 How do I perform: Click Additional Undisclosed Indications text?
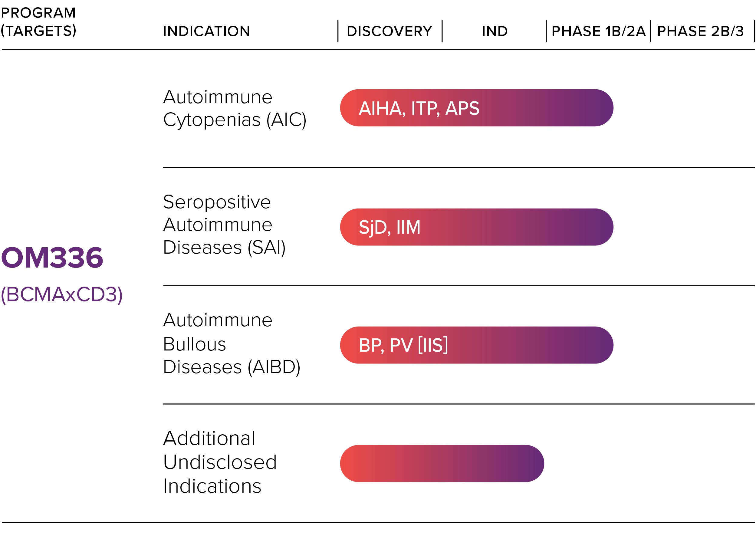[x=220, y=462]
